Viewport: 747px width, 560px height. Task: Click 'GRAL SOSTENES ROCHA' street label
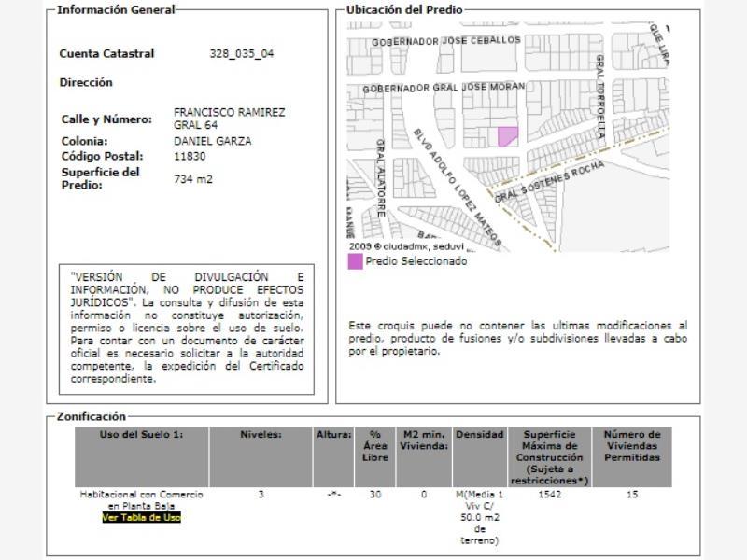point(549,181)
